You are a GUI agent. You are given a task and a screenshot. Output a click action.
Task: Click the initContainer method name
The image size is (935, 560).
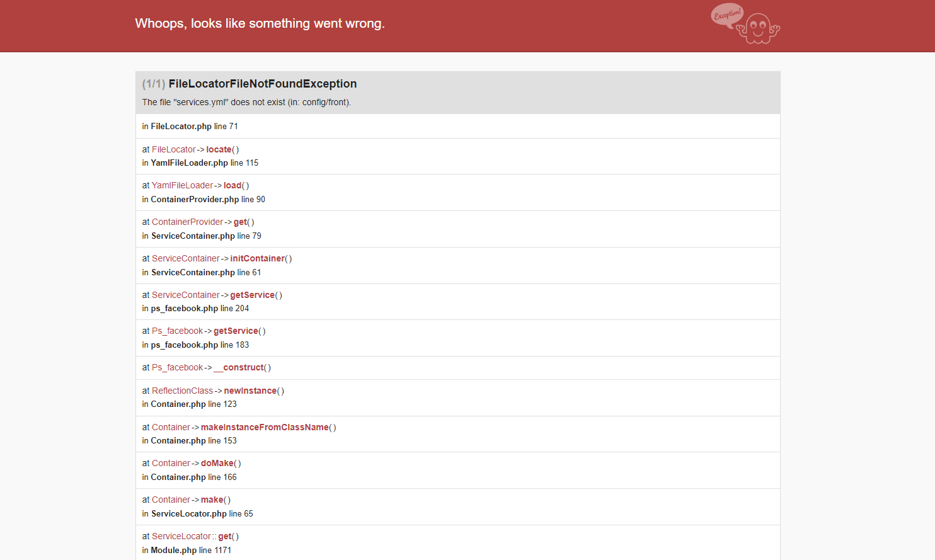coord(257,258)
